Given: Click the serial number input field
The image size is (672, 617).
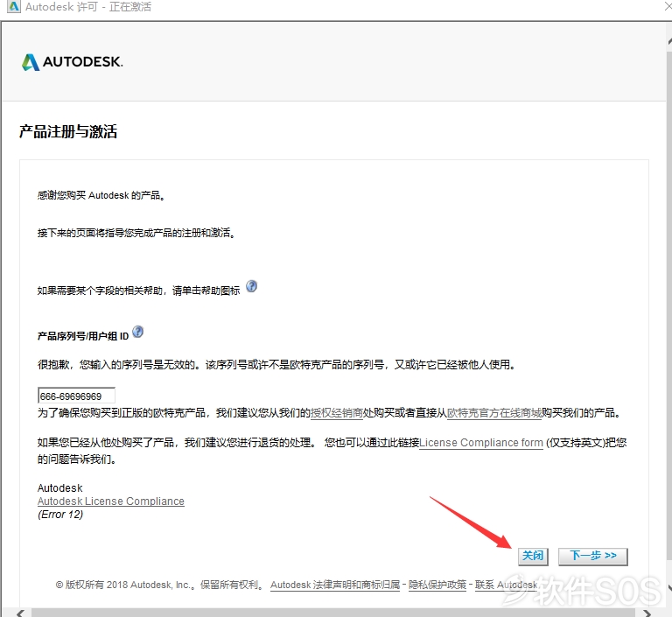Looking at the screenshot, I should pos(76,396).
